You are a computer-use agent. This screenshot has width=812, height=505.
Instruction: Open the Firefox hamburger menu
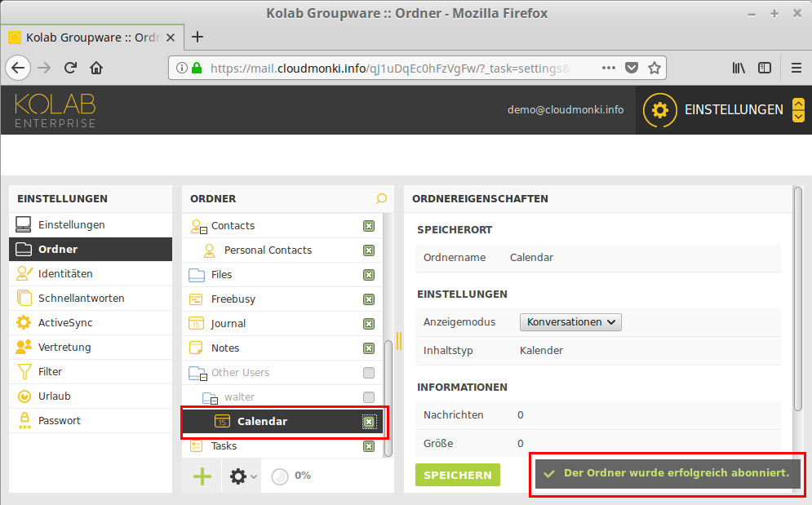click(x=796, y=68)
